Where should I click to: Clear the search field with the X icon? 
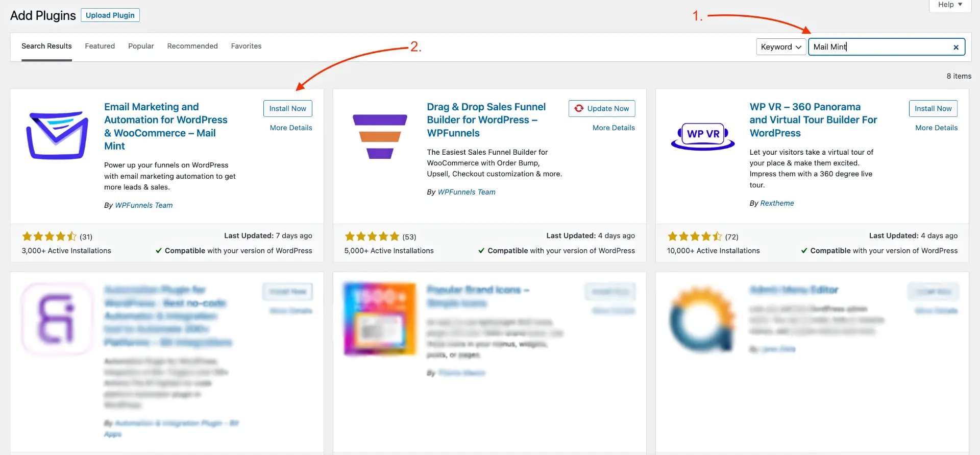point(956,47)
